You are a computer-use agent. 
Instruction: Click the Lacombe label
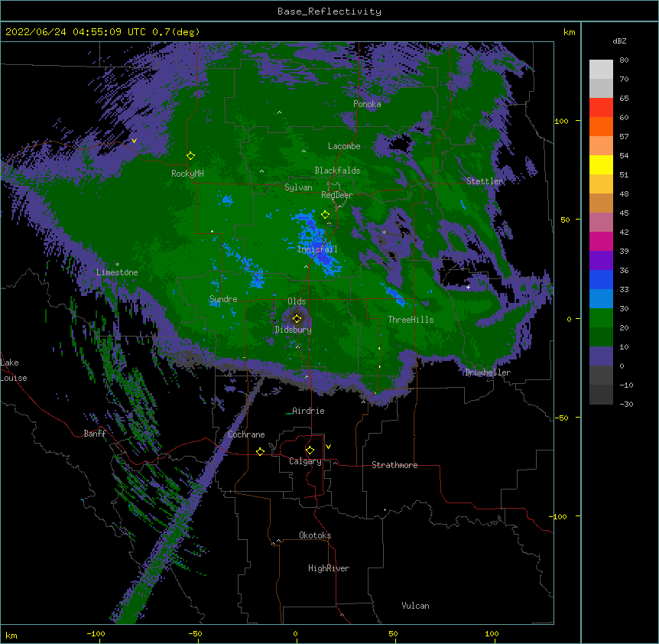click(344, 146)
